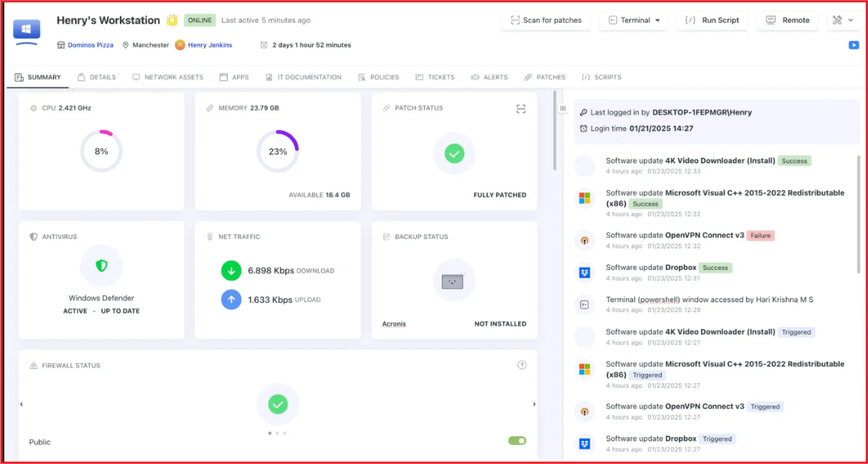Open the Dominos Pizza organization link
Viewport: 868px width, 464px height.
pos(90,45)
